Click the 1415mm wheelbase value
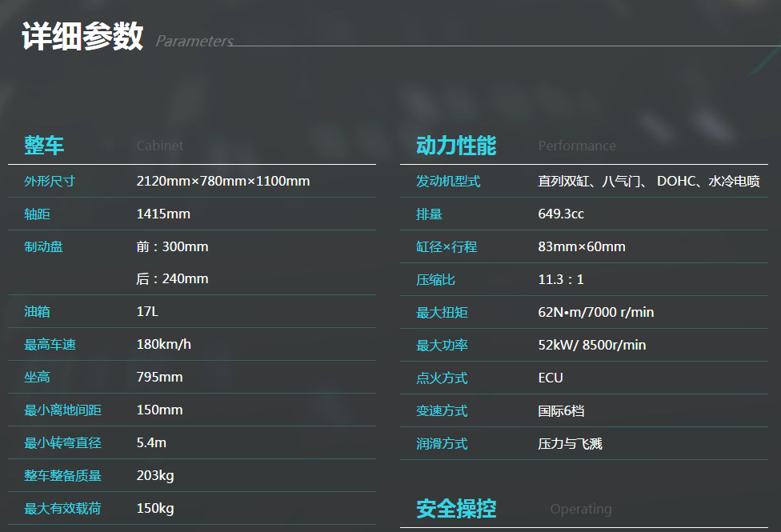The width and height of the screenshot is (781, 532). [163, 214]
